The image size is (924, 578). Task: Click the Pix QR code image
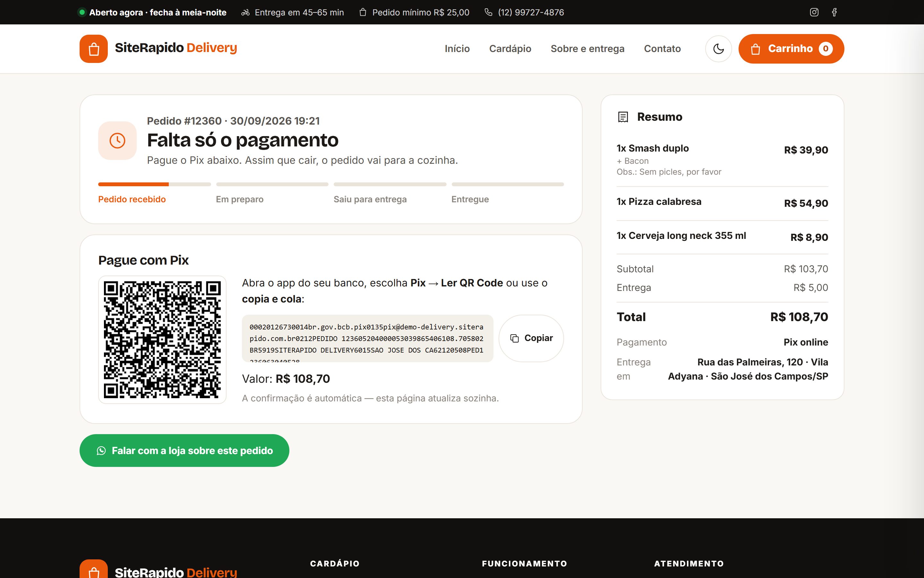pos(162,340)
